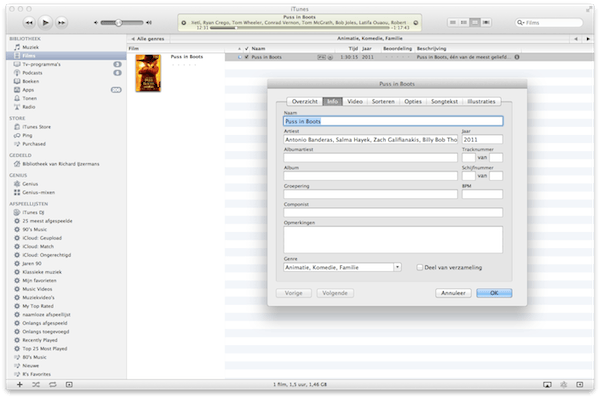Click the playback progress bar in display

(x=299, y=28)
